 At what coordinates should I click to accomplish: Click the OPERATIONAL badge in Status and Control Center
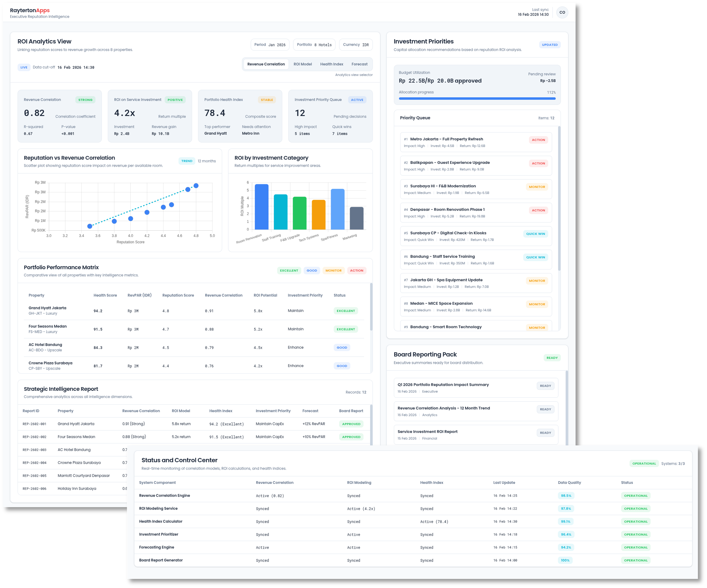click(x=644, y=463)
